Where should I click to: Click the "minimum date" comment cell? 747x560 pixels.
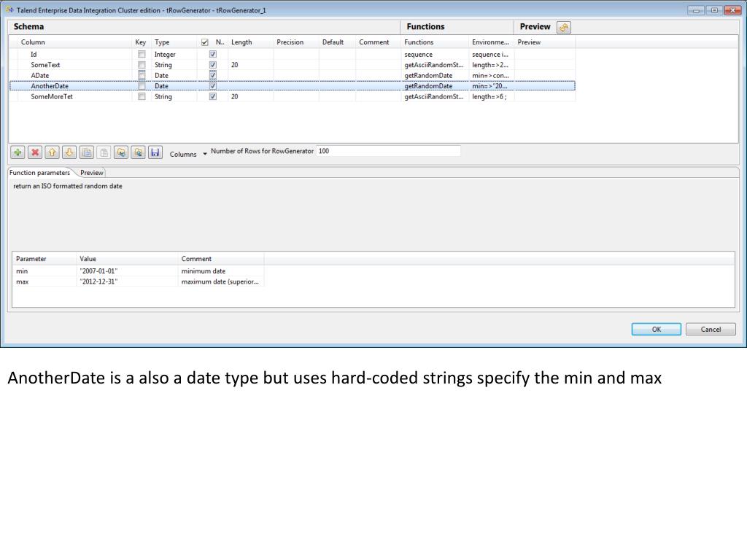221,271
